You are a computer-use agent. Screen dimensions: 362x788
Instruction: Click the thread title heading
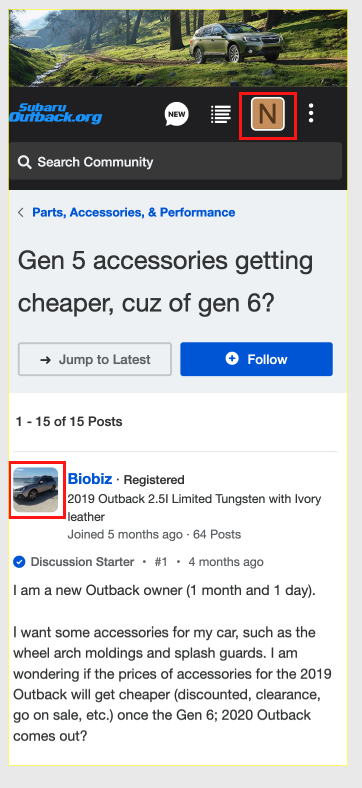click(x=165, y=282)
